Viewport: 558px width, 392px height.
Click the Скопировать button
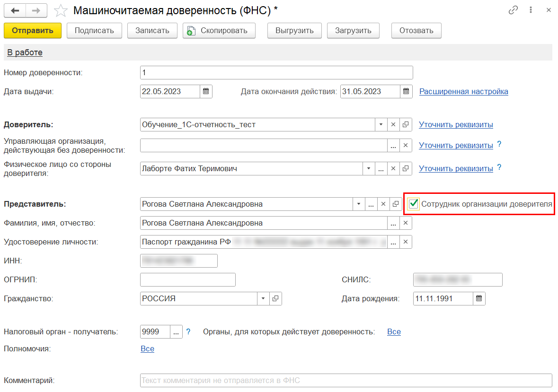(219, 31)
